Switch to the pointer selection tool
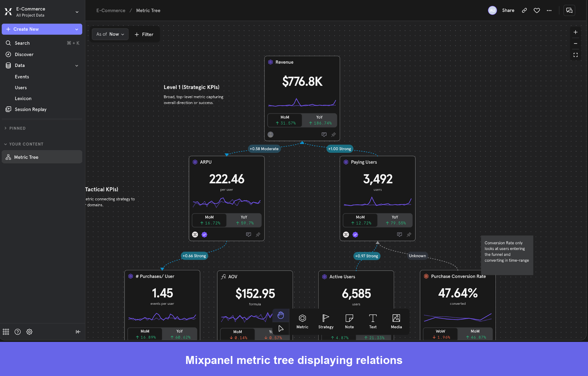The width and height of the screenshot is (588, 376). click(x=281, y=328)
